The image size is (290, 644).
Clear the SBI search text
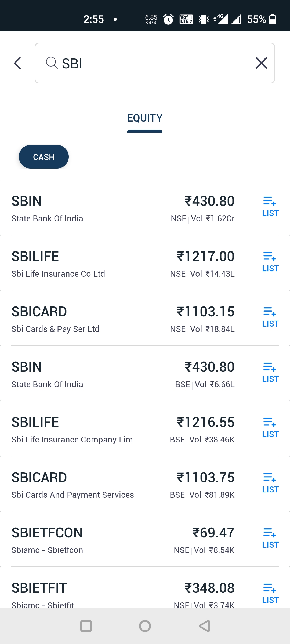pos(261,63)
